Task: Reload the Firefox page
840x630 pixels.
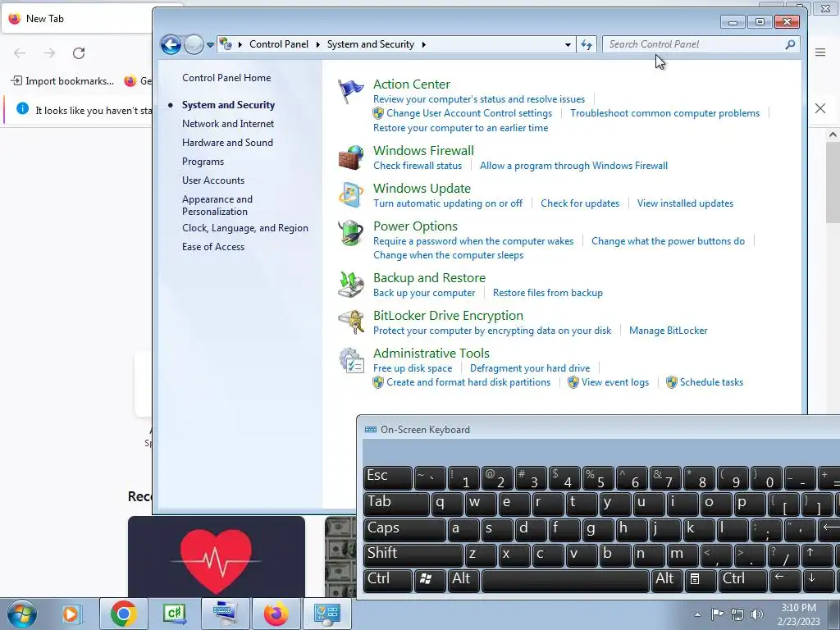Action: click(79, 52)
